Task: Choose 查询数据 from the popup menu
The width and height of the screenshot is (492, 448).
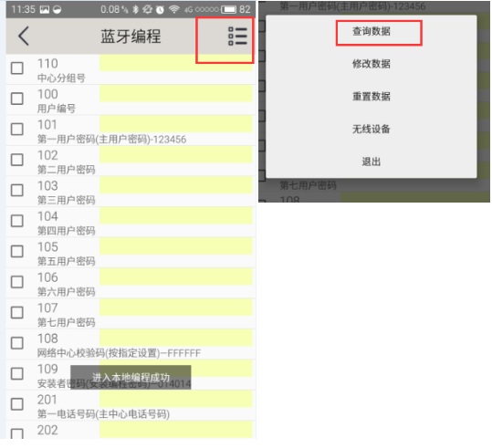Action: (372, 31)
